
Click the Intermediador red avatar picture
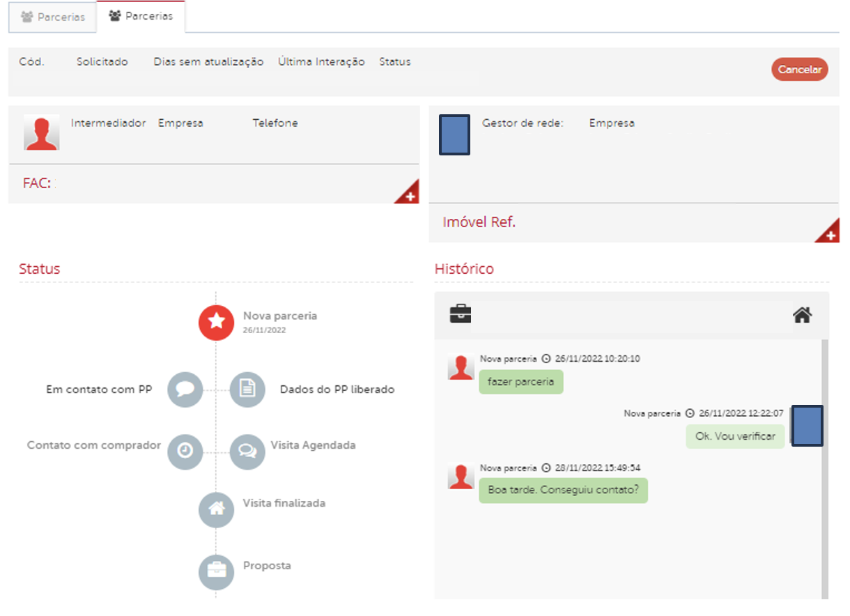point(42,132)
